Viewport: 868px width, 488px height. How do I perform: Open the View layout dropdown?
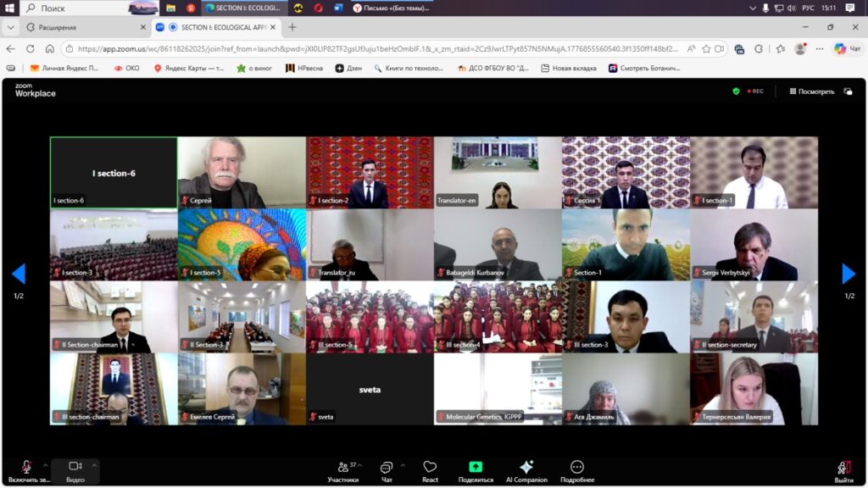812,91
